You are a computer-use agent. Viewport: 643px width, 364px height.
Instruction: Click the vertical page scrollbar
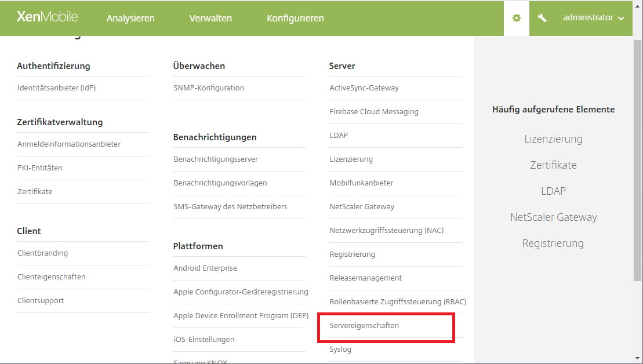pos(638,162)
